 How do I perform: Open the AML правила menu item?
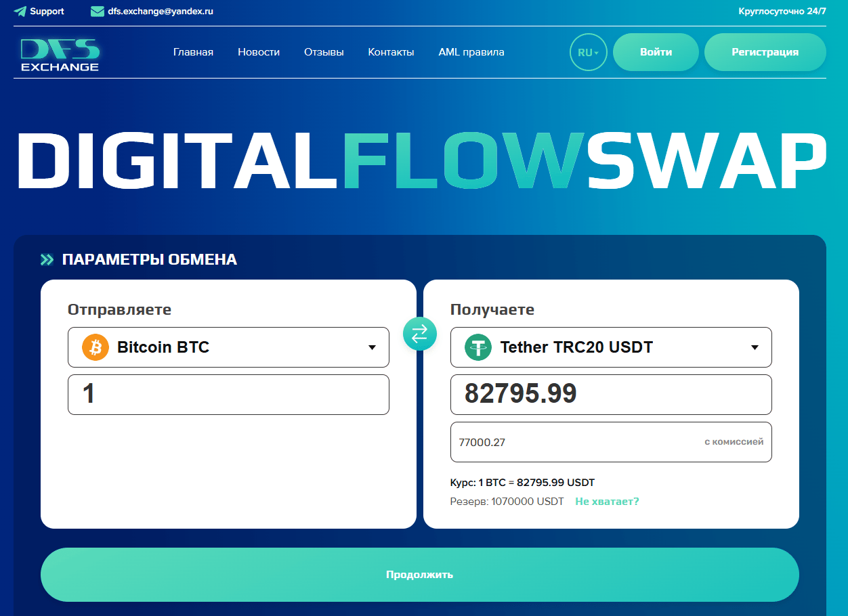tap(471, 52)
